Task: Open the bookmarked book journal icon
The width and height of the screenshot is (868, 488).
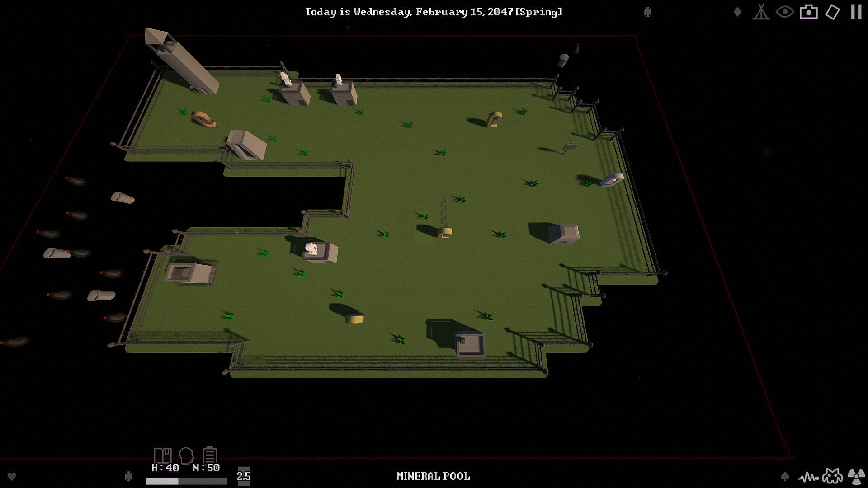Action: [x=162, y=455]
